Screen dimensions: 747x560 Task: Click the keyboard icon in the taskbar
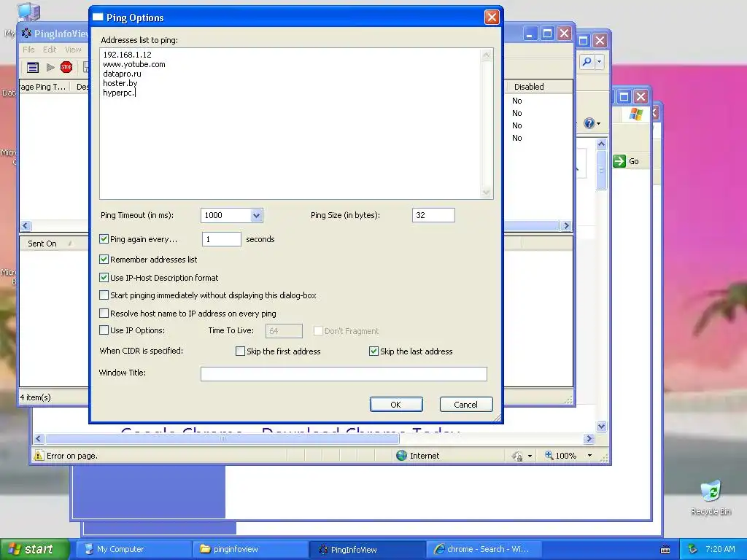[665, 550]
